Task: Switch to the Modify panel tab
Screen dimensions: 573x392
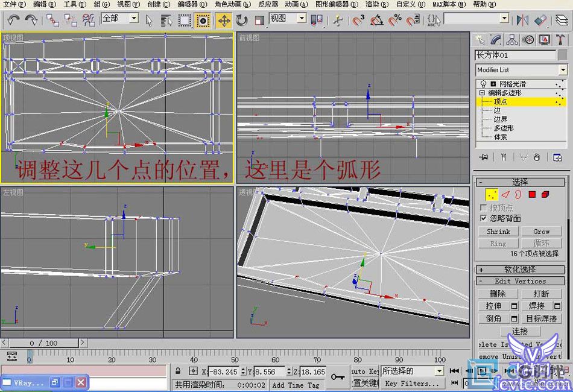Action: pyautogui.click(x=496, y=39)
